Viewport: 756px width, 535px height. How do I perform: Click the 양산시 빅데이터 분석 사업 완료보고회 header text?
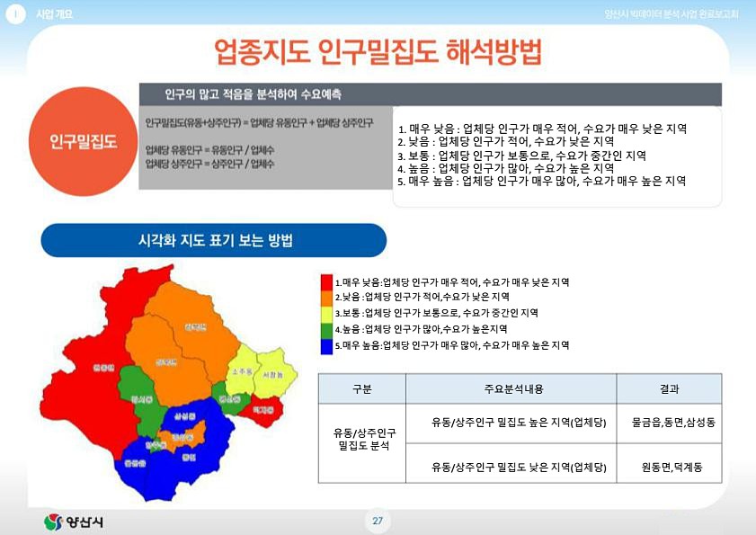672,14
